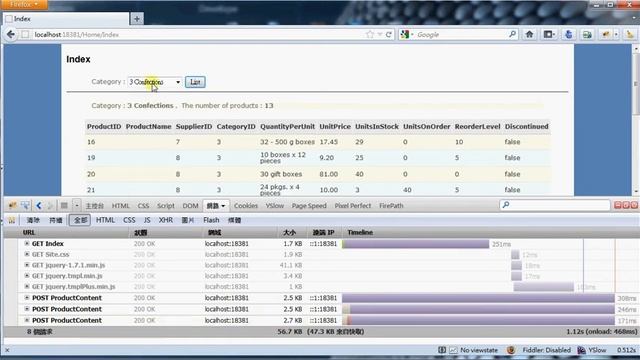Toggle the 持續 persist button in Net panel
This screenshot has height=360, width=640.
click(x=56, y=220)
